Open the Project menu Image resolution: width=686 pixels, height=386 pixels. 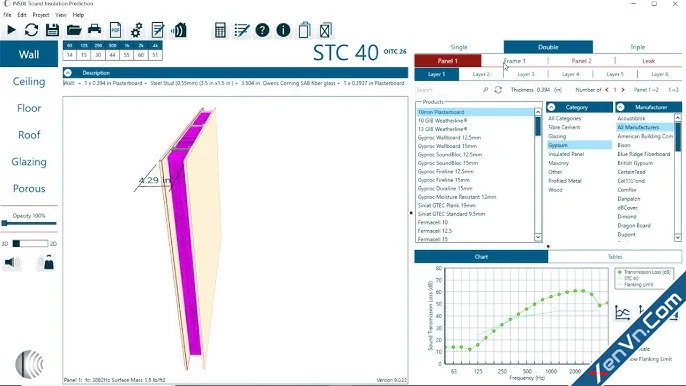click(x=41, y=15)
